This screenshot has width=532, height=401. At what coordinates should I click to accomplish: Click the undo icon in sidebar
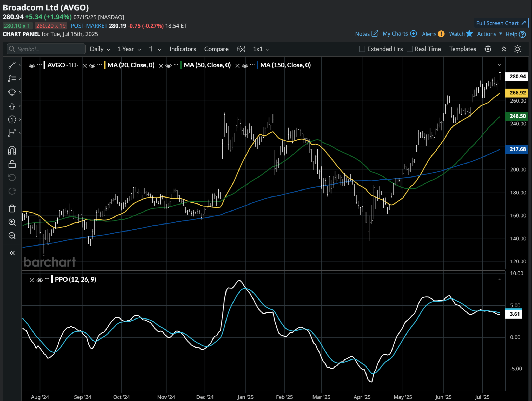click(x=12, y=178)
